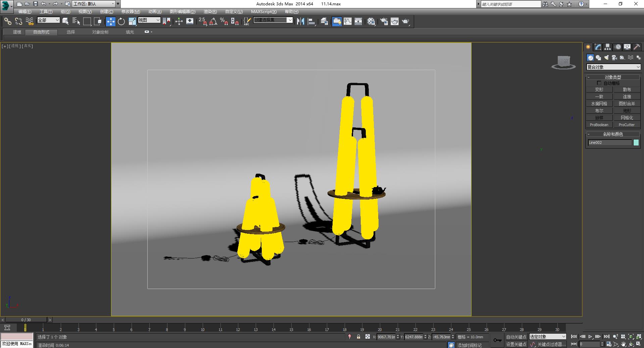Click the Mirror tool icon

300,21
